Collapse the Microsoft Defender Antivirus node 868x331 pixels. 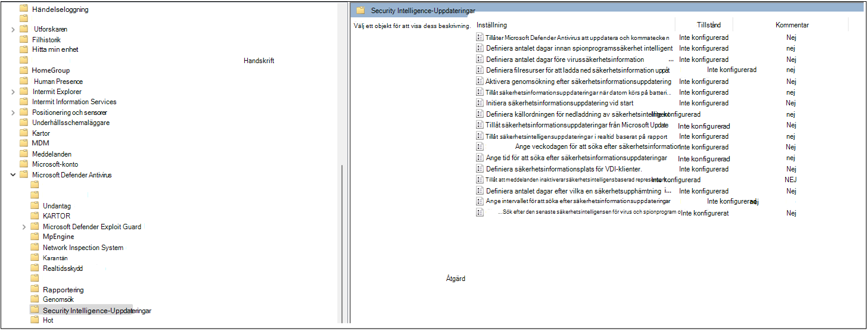coord(13,175)
